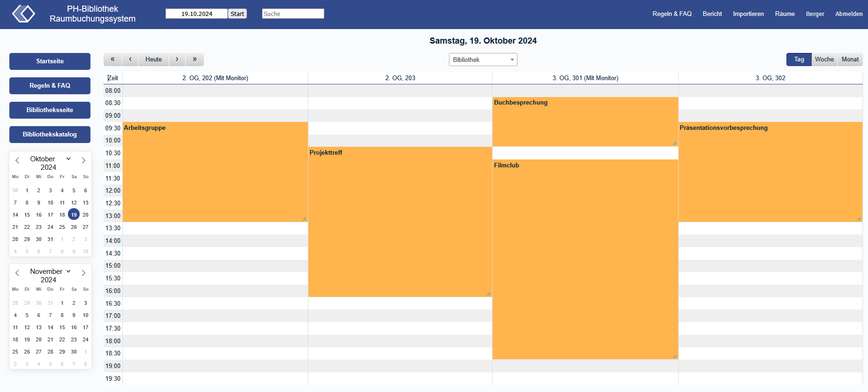Open Räume in the top navigation
This screenshot has height=392, width=868.
[x=785, y=14]
